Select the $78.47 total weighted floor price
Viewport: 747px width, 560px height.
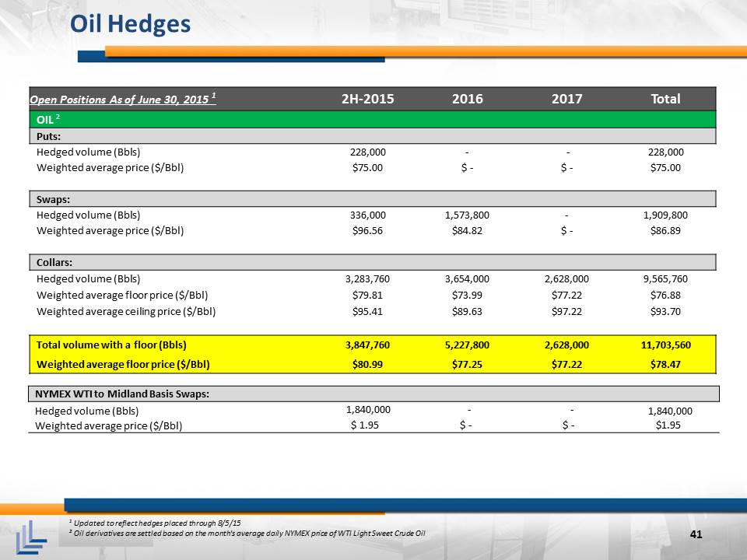point(665,364)
